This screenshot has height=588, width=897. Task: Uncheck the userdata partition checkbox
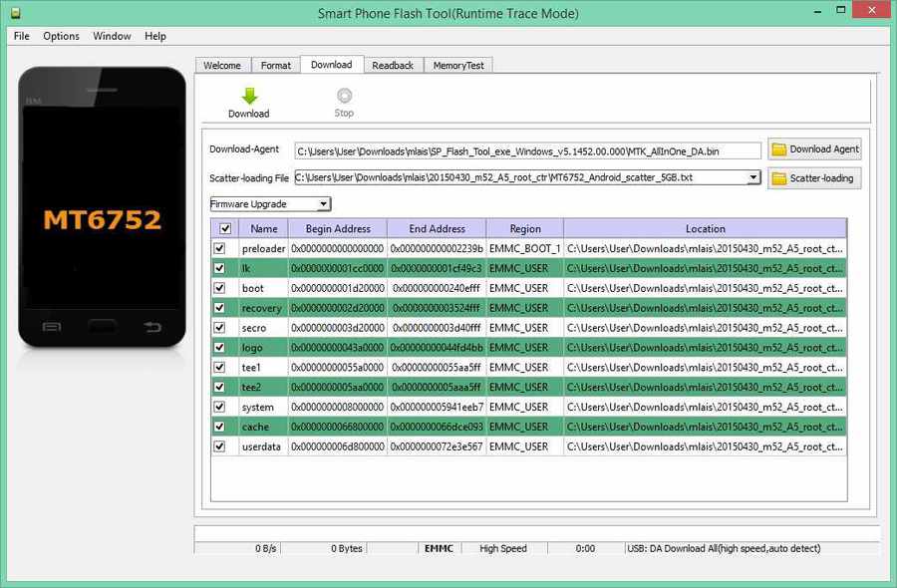(x=219, y=446)
